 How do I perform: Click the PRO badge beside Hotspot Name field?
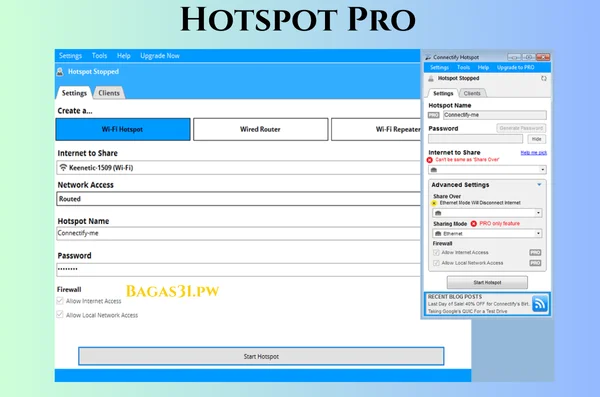tap(434, 115)
